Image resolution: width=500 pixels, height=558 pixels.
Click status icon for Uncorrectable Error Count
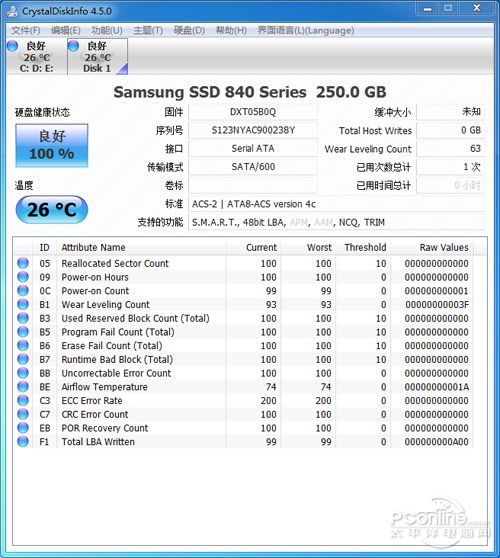pyautogui.click(x=23, y=373)
